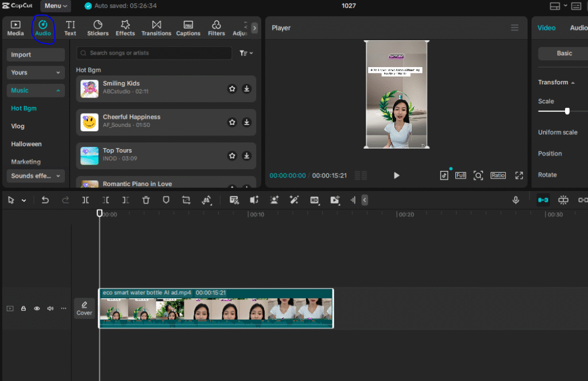Expand the Sounds effects section
The height and width of the screenshot is (381, 588).
[x=36, y=176]
